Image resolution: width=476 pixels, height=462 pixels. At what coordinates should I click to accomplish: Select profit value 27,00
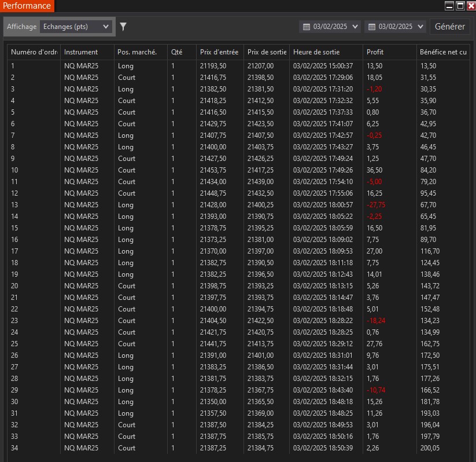coord(374,251)
